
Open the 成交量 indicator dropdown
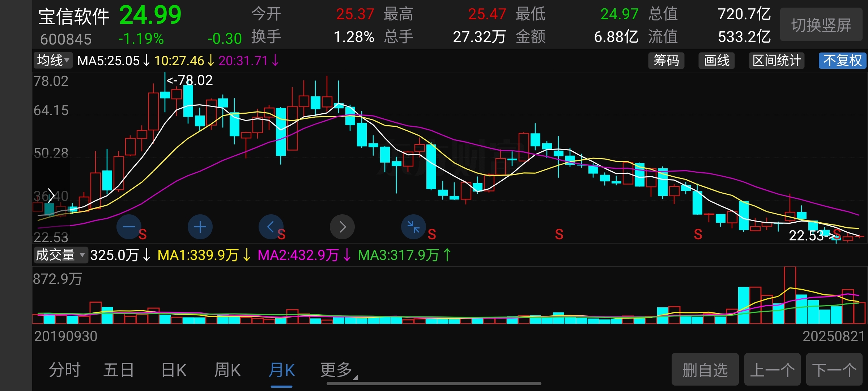[x=60, y=255]
